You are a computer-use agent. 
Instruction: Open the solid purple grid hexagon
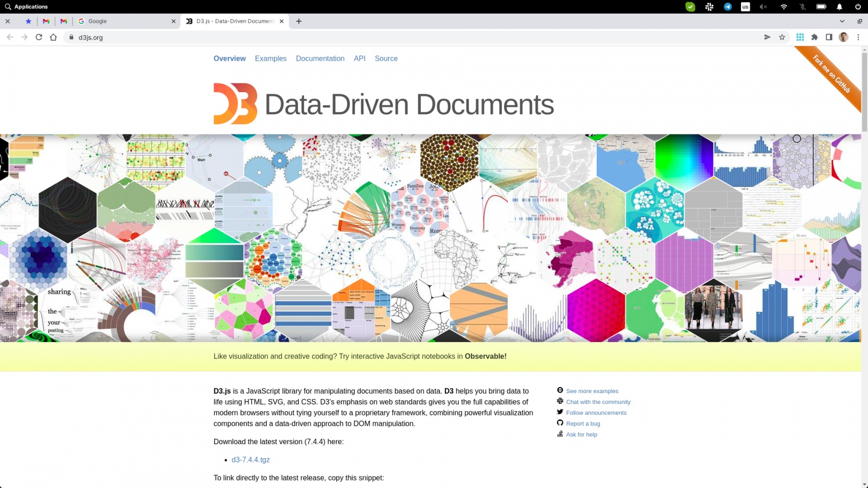click(x=684, y=260)
